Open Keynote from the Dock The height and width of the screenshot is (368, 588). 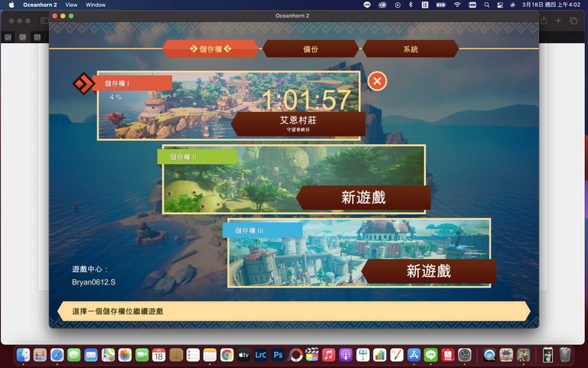363,354
